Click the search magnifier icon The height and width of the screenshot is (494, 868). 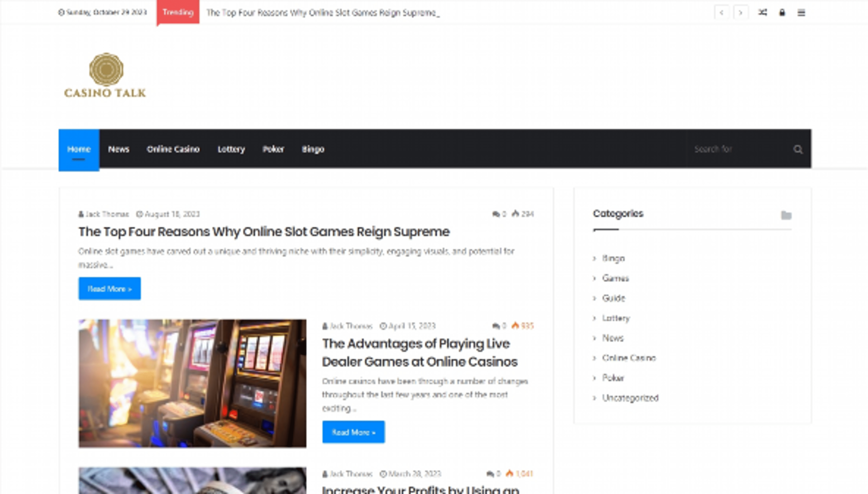click(x=798, y=149)
